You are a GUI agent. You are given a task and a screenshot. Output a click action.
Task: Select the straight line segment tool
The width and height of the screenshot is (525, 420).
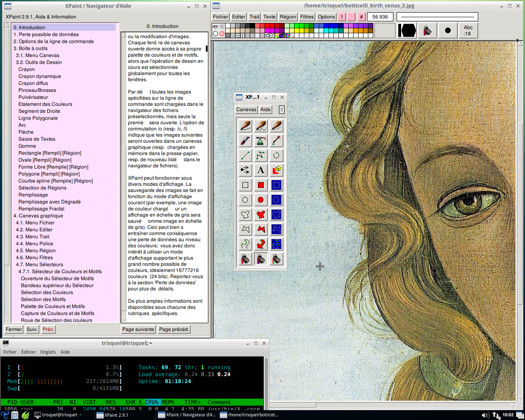click(x=245, y=155)
